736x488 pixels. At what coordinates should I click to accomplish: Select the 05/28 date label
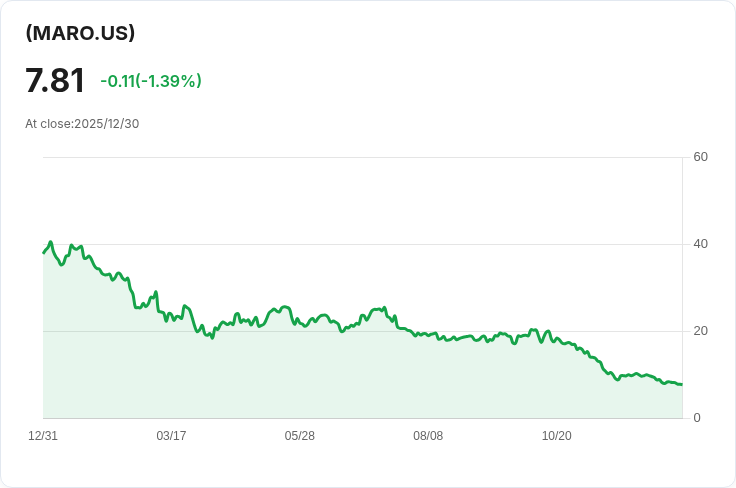(300, 436)
